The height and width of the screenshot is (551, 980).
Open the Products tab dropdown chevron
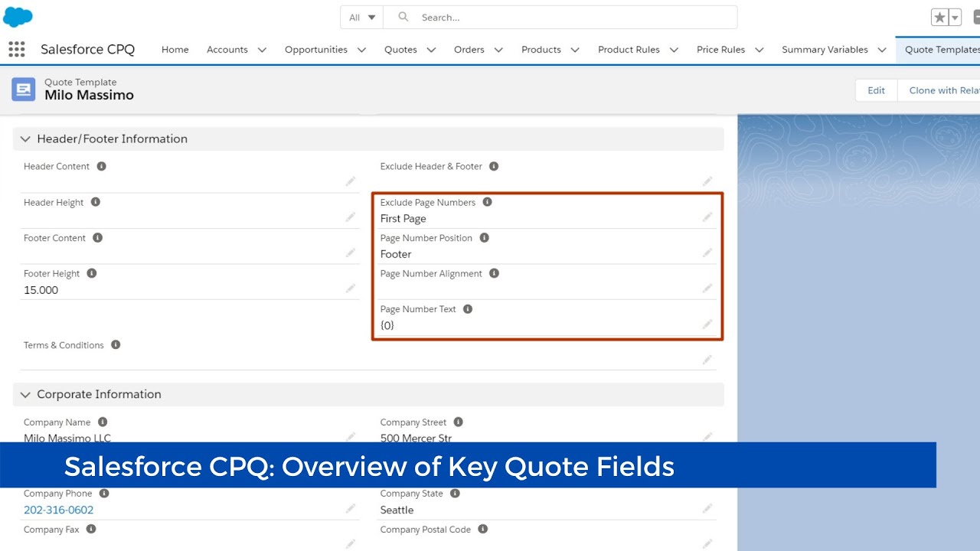[x=575, y=50]
